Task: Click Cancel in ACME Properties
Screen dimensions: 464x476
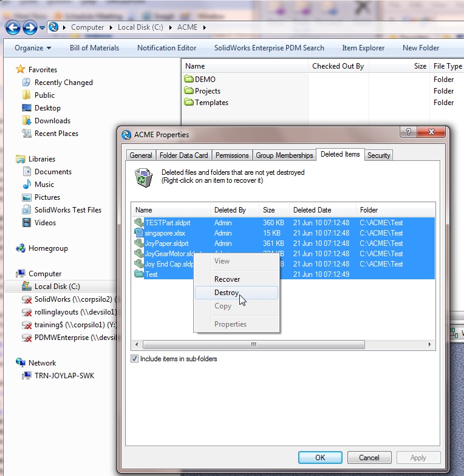Action: point(369,458)
